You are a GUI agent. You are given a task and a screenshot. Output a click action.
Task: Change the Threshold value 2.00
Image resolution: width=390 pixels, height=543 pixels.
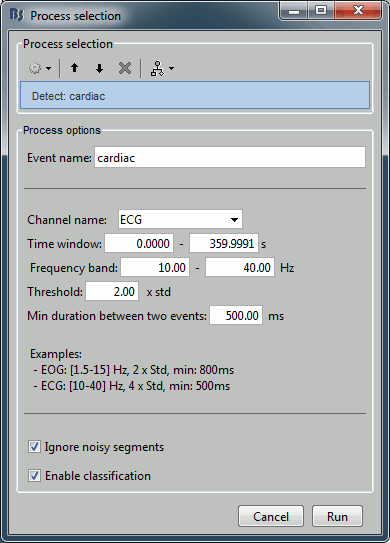[112, 291]
